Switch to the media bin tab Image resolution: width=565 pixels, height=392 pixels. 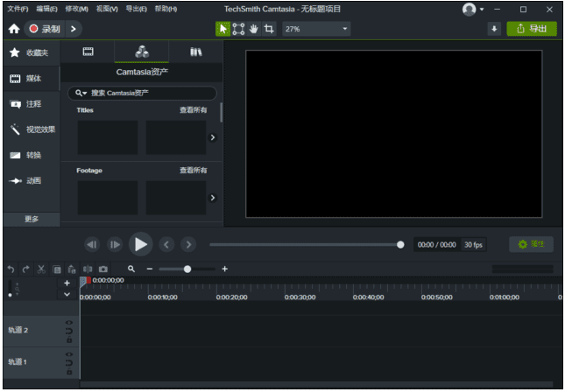(x=88, y=52)
